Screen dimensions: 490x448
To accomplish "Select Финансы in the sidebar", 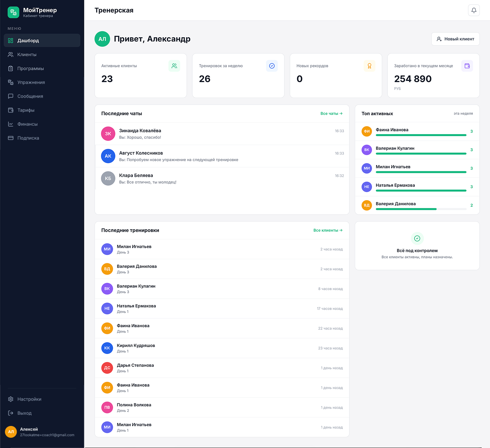I will 42,124.
